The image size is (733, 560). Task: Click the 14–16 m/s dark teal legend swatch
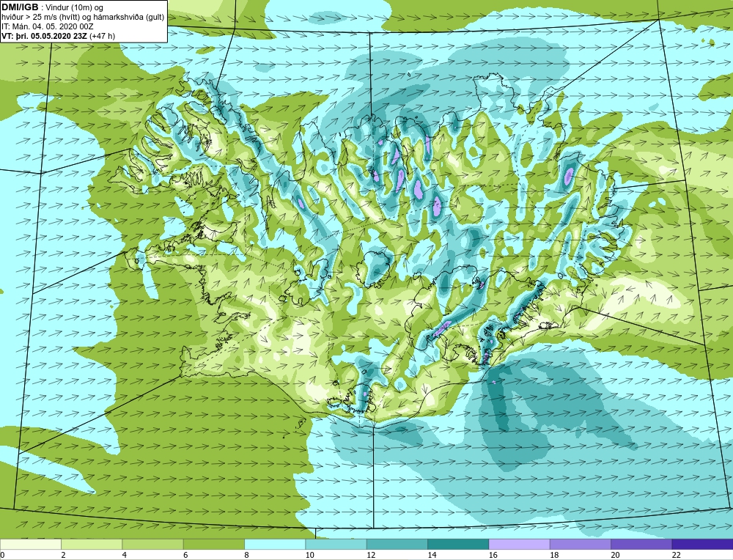[x=458, y=544]
